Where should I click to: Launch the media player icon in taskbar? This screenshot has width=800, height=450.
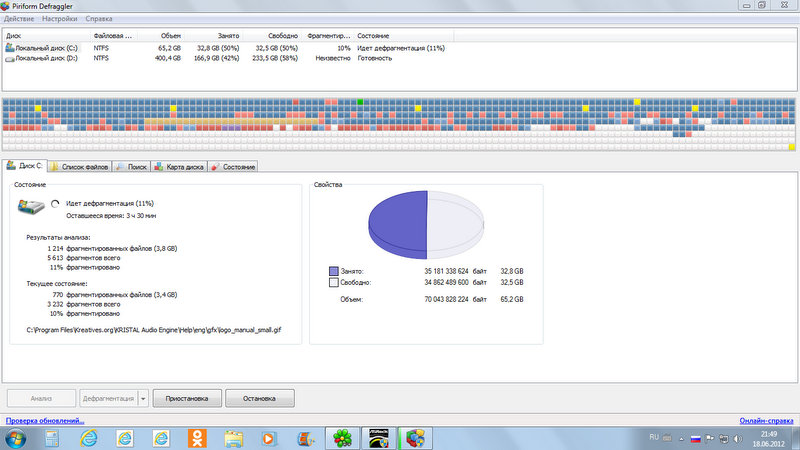pyautogui.click(x=269, y=438)
